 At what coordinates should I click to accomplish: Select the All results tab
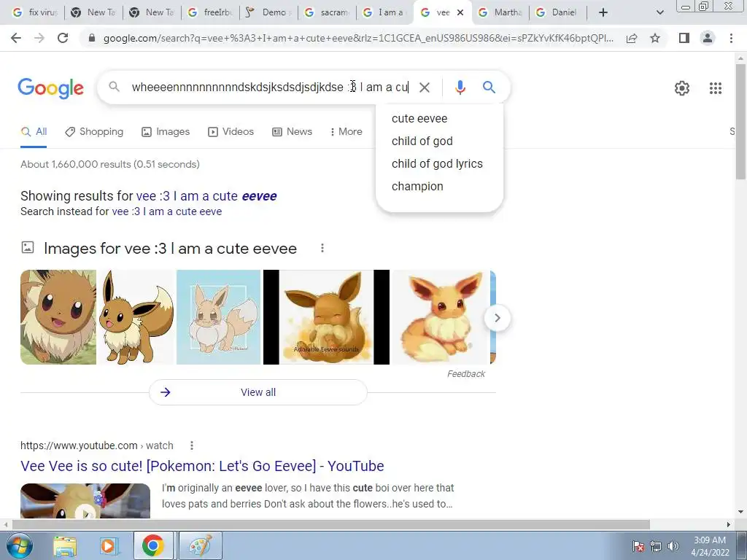point(34,132)
